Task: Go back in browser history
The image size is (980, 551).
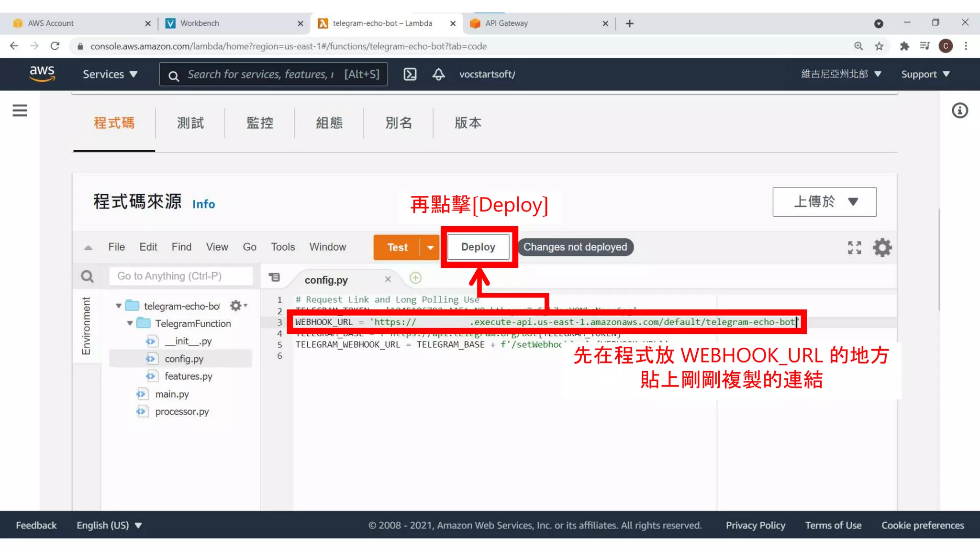Action: point(14,46)
